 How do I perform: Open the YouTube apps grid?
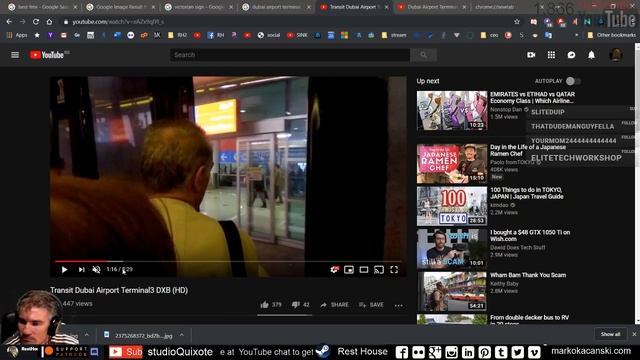[x=551, y=55]
